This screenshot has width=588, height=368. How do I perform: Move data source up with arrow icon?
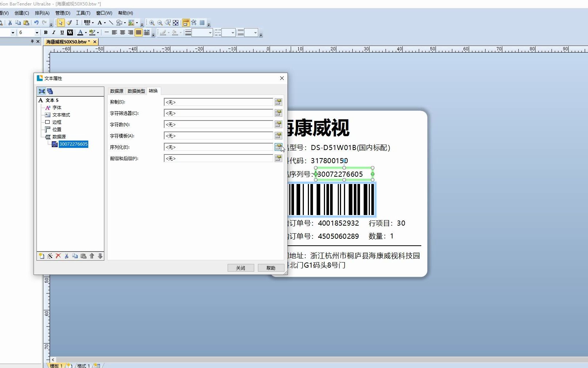(92, 256)
